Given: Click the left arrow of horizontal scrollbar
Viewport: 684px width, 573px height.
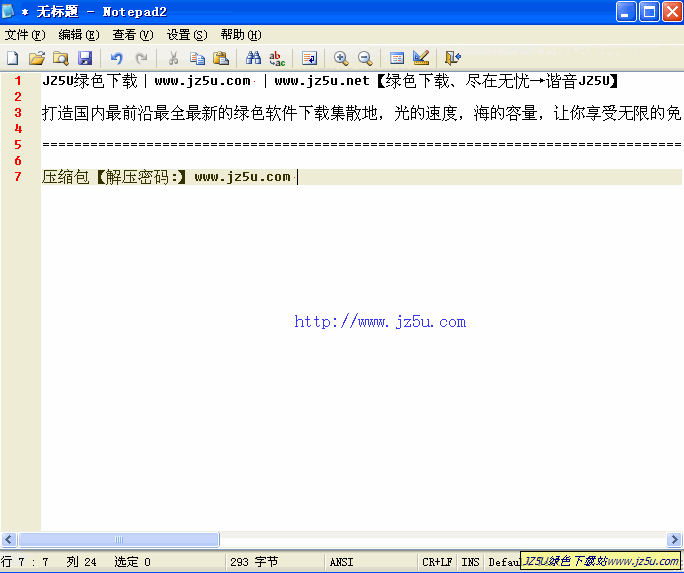Looking at the screenshot, I should [9, 539].
